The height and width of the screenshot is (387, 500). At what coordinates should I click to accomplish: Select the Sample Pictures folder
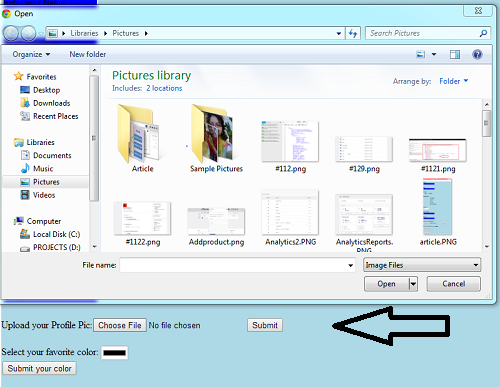pos(212,133)
